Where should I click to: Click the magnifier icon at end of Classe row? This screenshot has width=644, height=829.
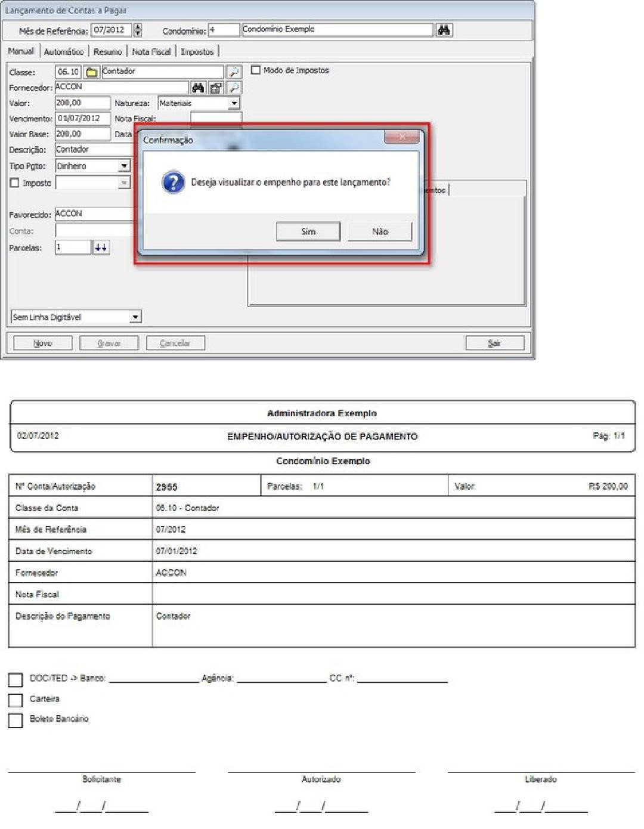tap(234, 73)
